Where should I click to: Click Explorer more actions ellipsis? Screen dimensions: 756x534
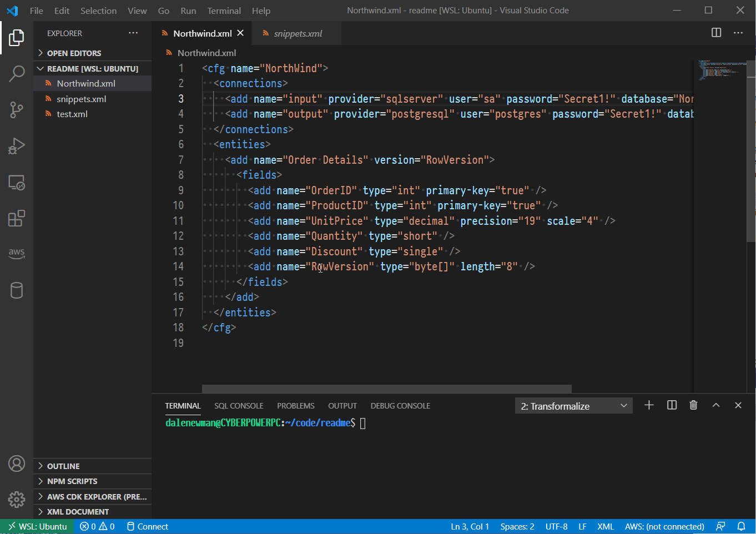pos(133,33)
